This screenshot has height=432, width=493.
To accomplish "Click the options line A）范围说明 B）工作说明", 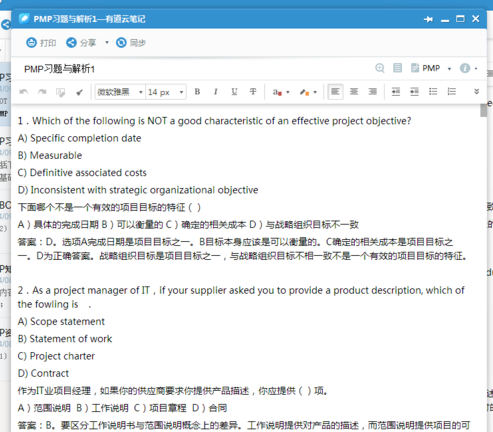I will [122, 408].
